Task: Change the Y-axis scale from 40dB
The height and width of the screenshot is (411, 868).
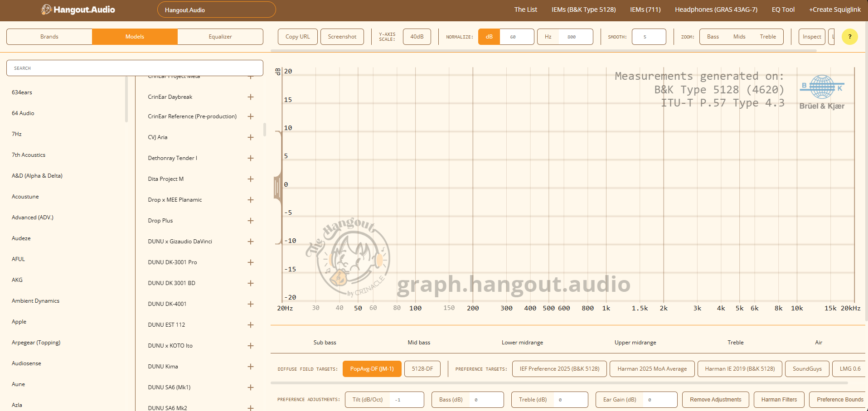Action: pos(417,37)
